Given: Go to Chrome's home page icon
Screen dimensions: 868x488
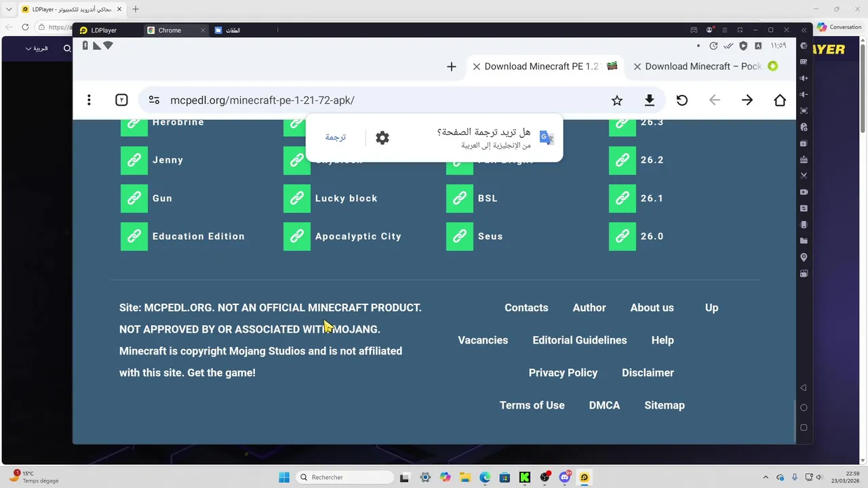Looking at the screenshot, I should point(780,100).
